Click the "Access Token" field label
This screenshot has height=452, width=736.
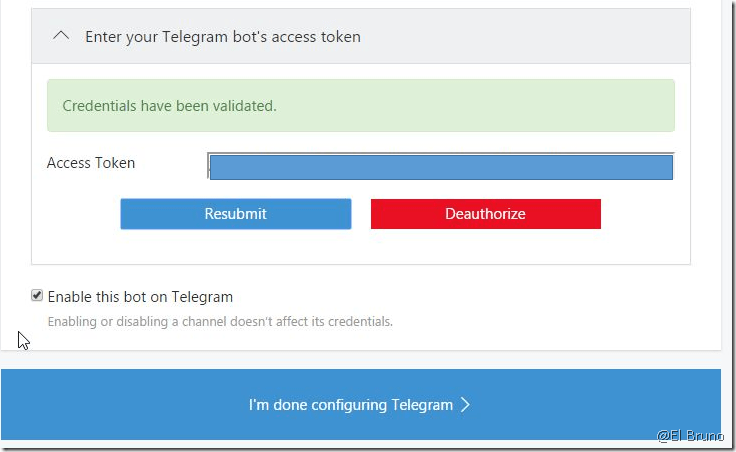click(91, 163)
